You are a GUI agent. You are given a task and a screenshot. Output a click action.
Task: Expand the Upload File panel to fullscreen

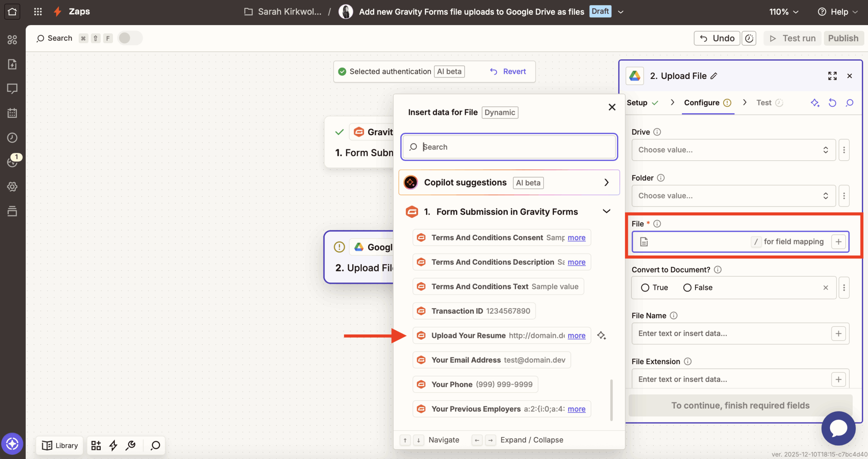832,76
